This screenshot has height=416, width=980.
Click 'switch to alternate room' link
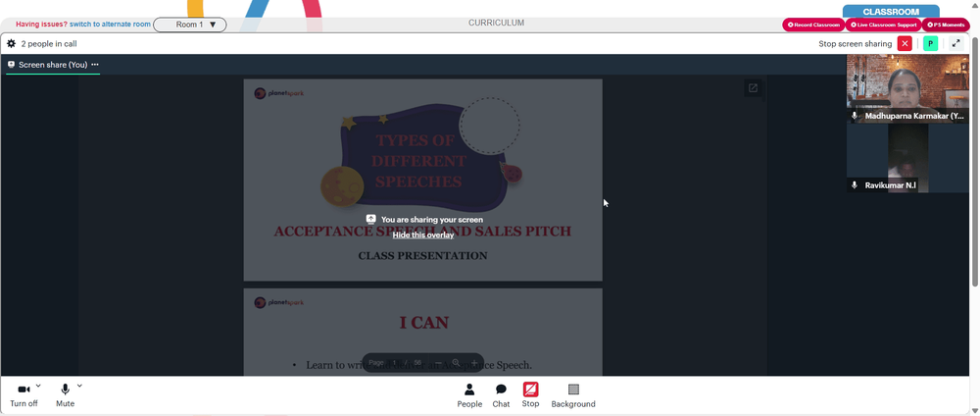point(110,25)
